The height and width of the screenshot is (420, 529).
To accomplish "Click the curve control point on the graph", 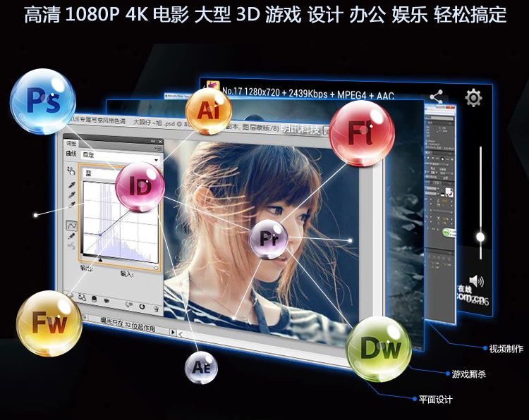I will [x=100, y=235].
